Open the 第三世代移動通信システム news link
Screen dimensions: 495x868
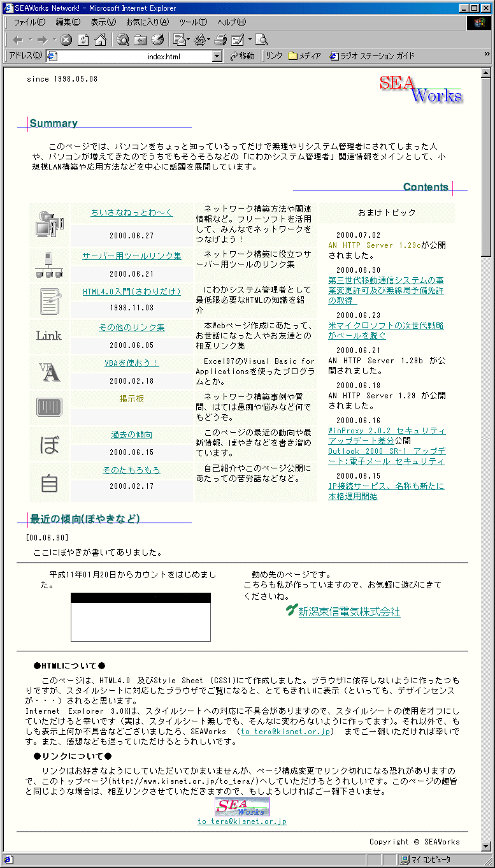[386, 290]
